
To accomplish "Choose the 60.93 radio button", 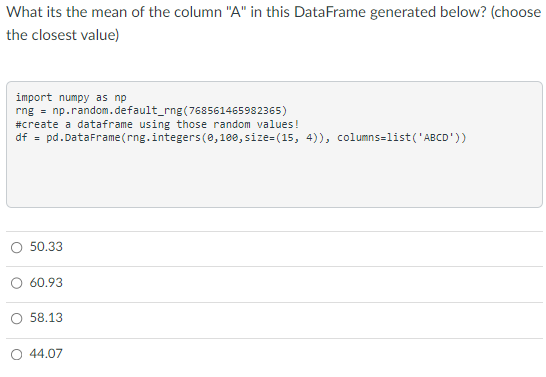I will click(x=16, y=283).
